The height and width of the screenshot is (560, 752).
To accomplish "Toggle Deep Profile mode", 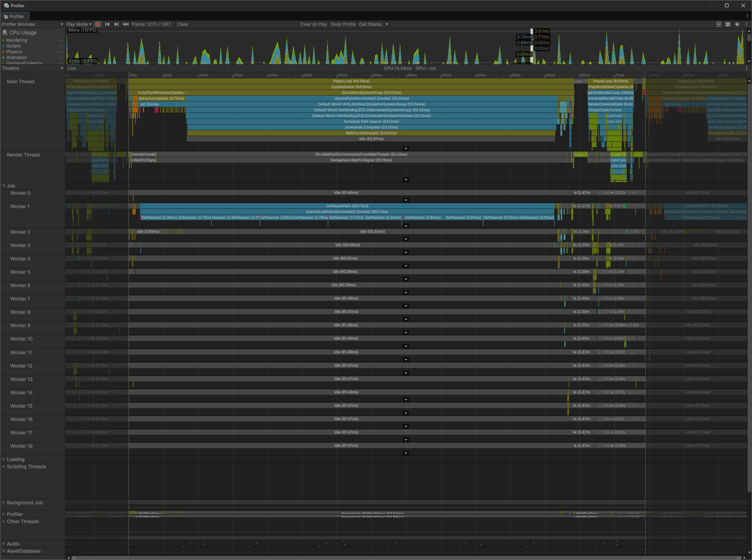I will [343, 24].
